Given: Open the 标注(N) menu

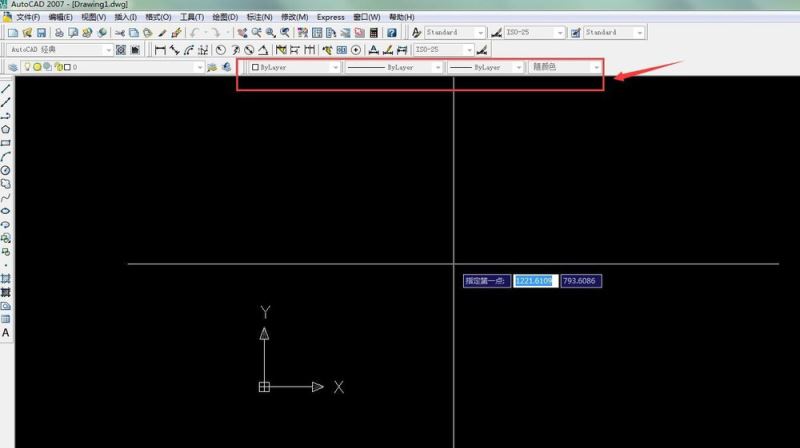Looking at the screenshot, I should [x=260, y=17].
